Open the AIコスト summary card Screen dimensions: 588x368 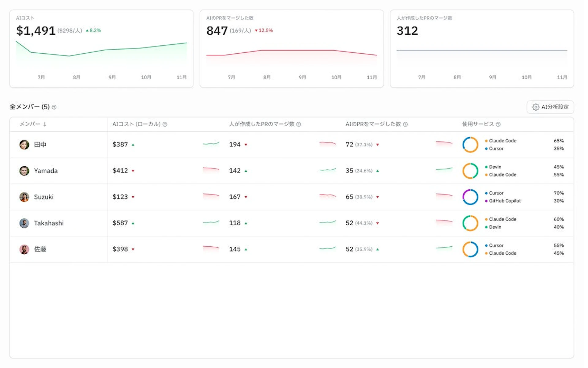pyautogui.click(x=101, y=49)
